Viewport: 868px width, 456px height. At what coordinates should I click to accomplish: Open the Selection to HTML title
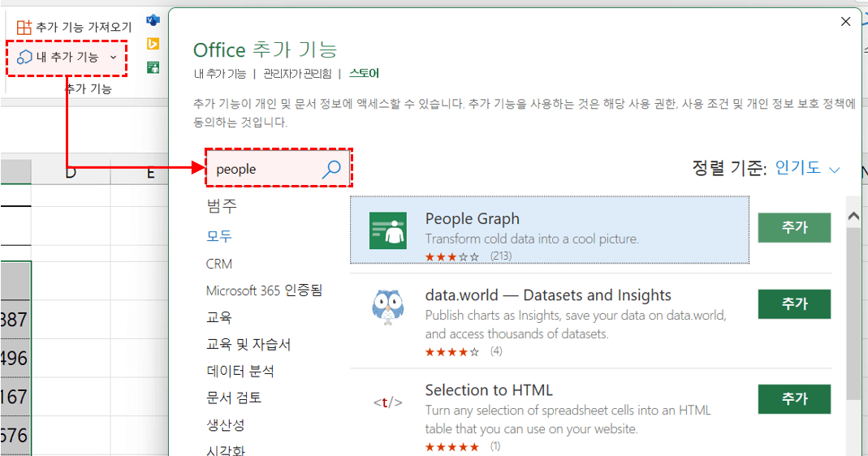click(x=489, y=390)
